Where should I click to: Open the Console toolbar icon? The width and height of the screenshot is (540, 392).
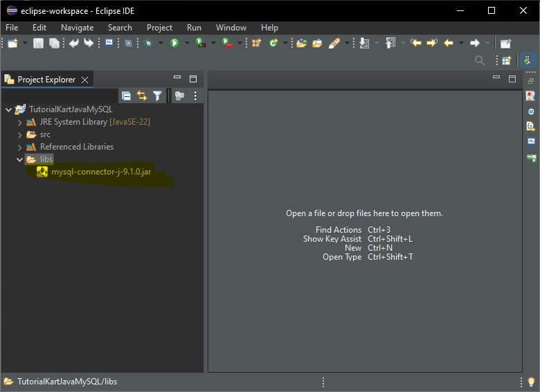(x=109, y=43)
